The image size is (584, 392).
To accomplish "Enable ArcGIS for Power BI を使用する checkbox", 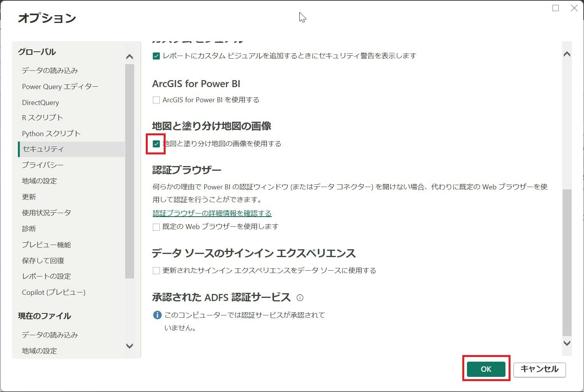I will coord(156,100).
